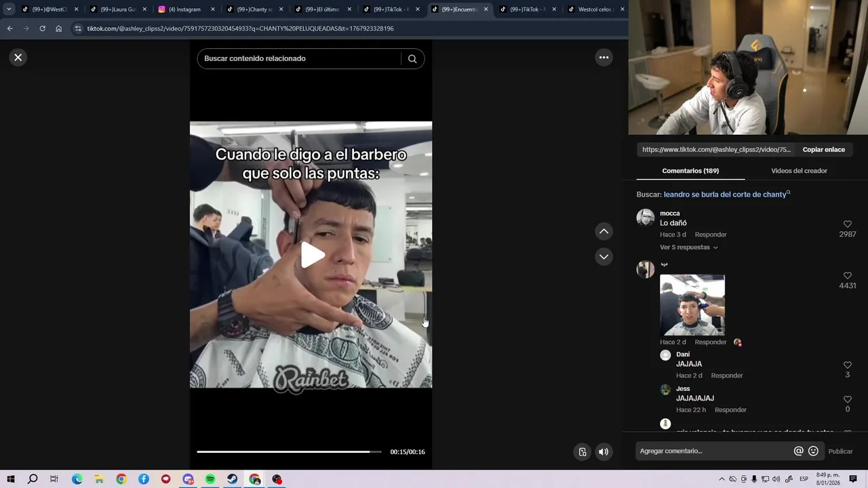Open Jess's profile name
Viewport: 868px width, 488px height.
click(x=683, y=389)
